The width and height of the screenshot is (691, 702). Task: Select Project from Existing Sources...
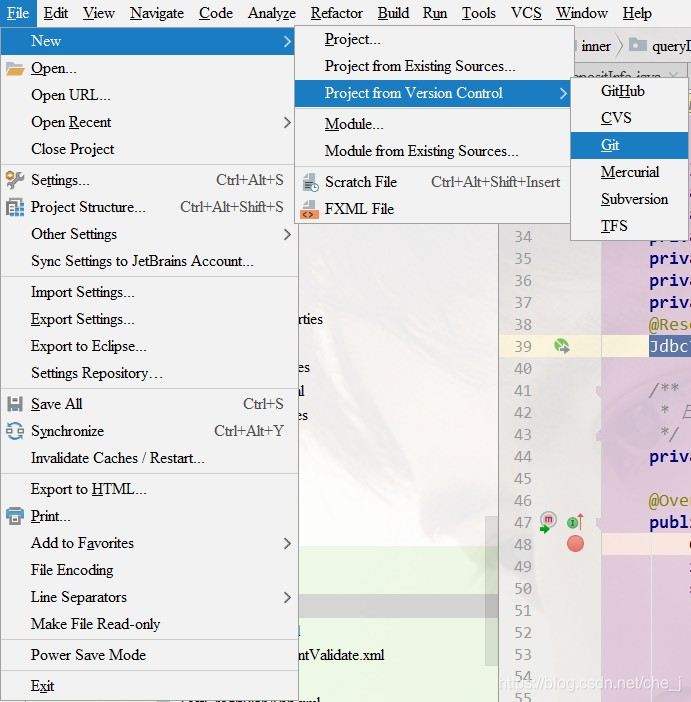432,66
